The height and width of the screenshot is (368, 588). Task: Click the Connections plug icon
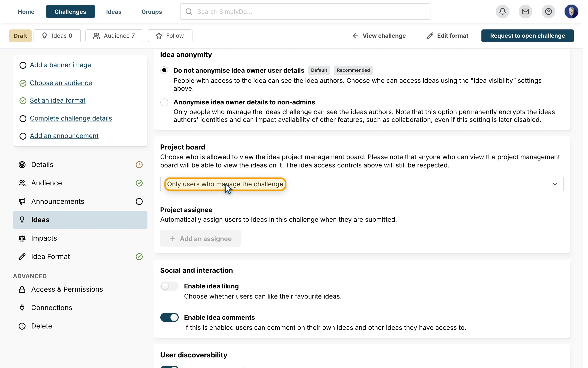click(22, 308)
